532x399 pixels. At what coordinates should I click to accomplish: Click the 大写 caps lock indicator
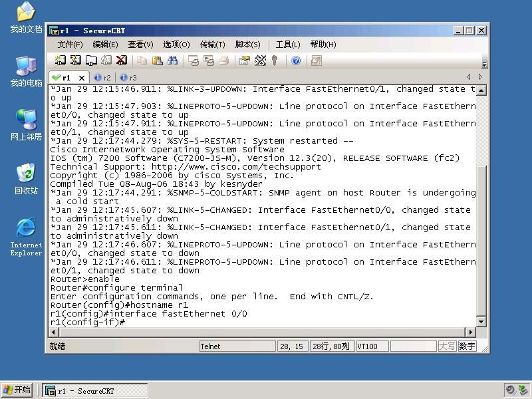[447, 346]
